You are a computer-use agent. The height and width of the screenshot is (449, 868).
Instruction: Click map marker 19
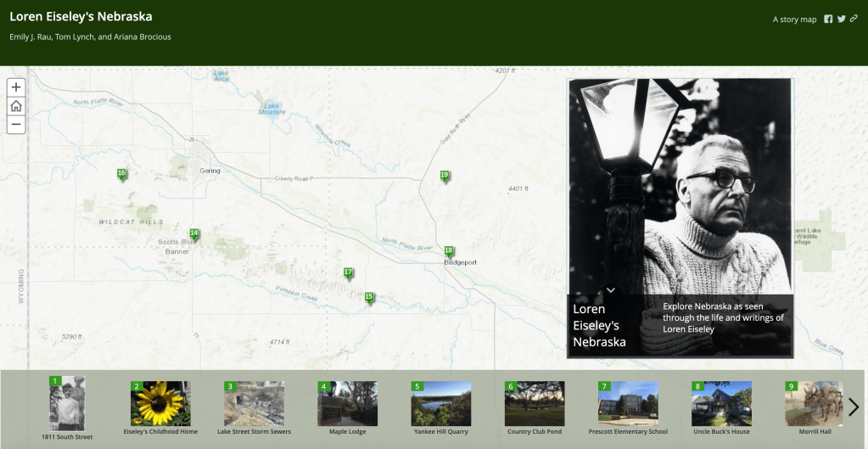445,176
